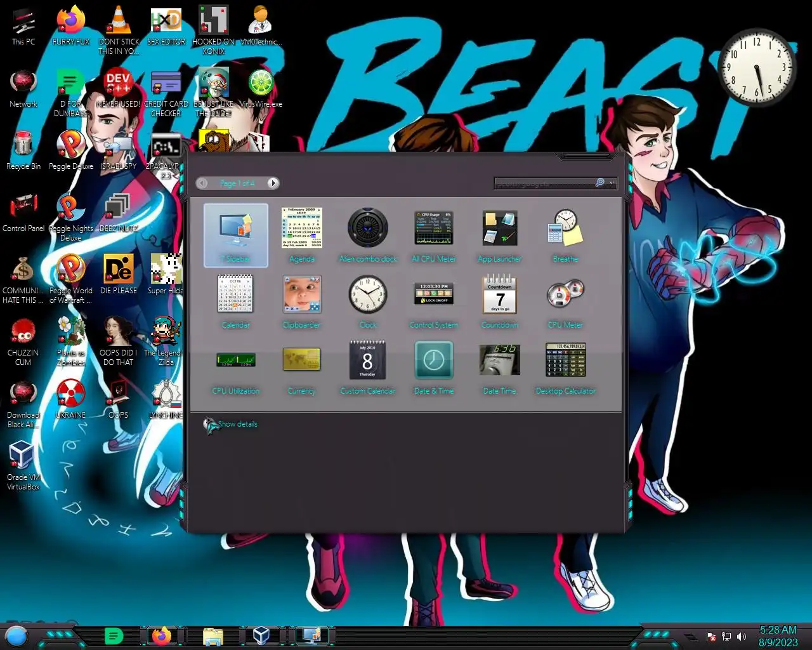
Task: Click the network tray icon
Action: [x=726, y=636]
